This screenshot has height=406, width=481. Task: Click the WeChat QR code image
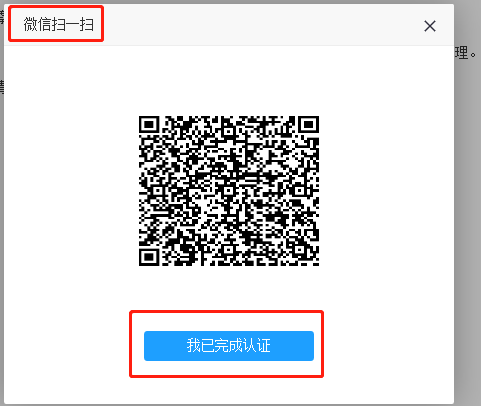click(229, 191)
